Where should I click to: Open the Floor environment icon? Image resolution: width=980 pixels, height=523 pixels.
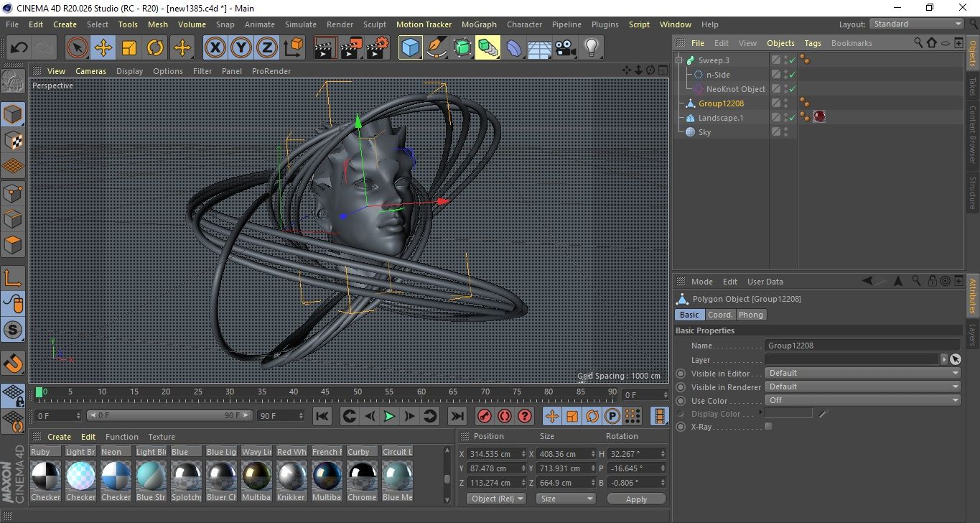[540, 48]
